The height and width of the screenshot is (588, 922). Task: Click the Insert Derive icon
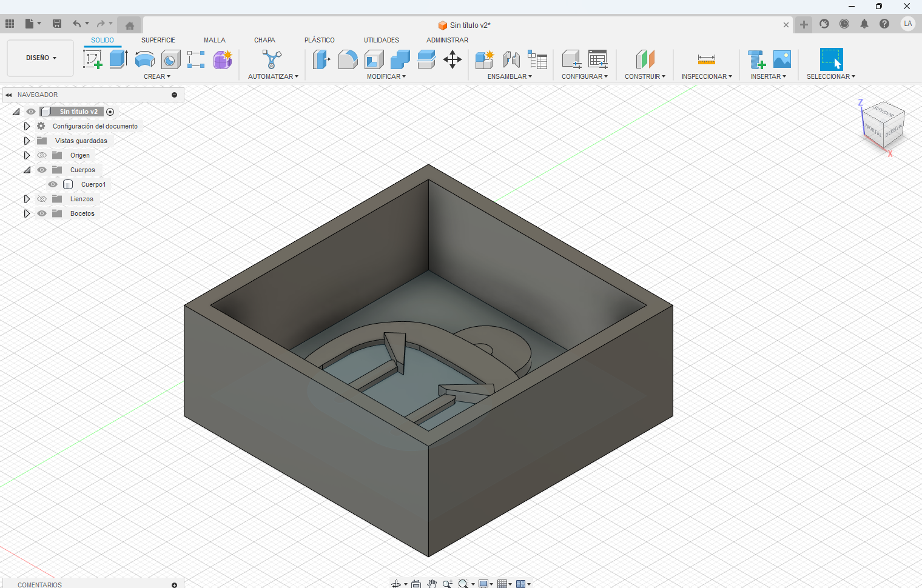point(756,59)
